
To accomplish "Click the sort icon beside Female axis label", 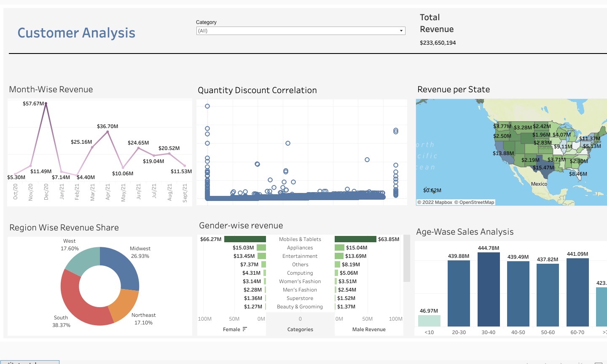I will pos(245,329).
